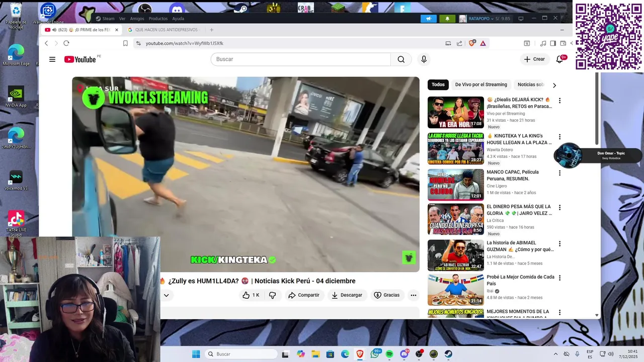Reload the page in Brave

[66, 43]
